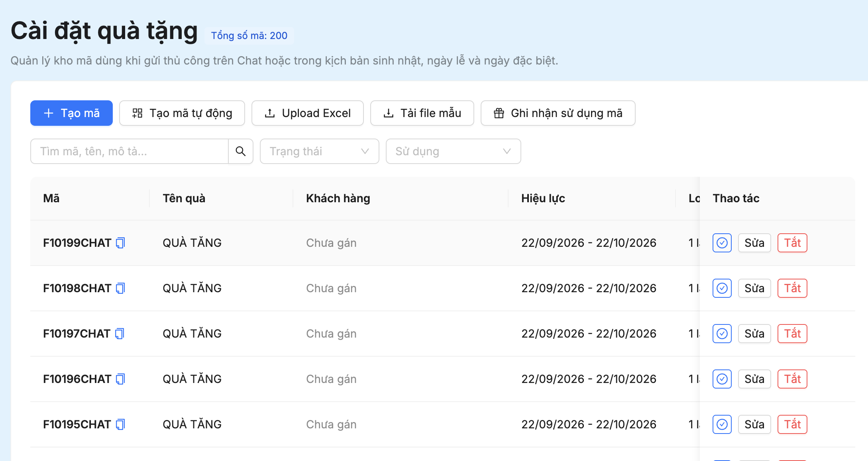Copy the code F10195CHAT
868x461 pixels.
120,424
